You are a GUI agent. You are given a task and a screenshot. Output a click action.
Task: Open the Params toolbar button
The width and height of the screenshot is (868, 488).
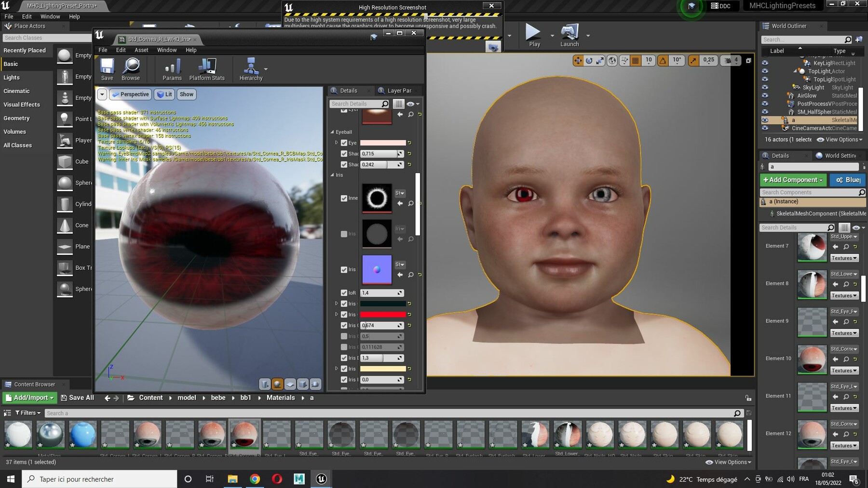172,69
